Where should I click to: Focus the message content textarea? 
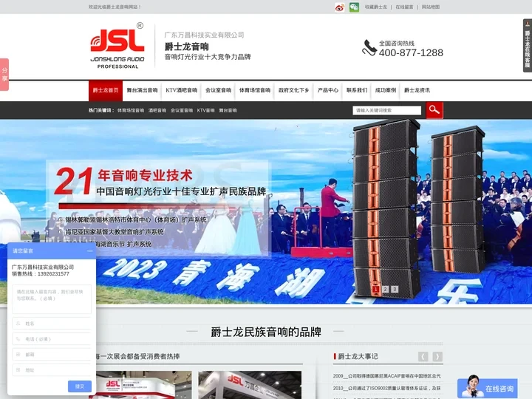pyautogui.click(x=52, y=299)
